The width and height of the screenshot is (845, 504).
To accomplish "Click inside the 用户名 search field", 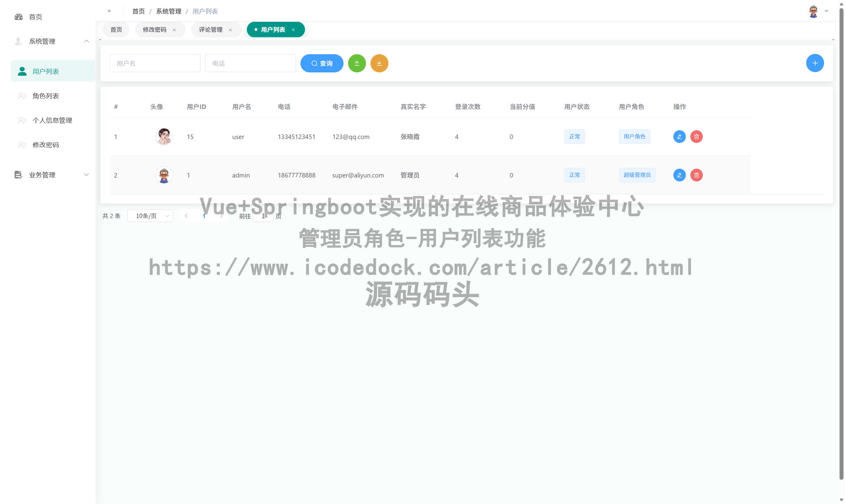I will click(x=155, y=63).
